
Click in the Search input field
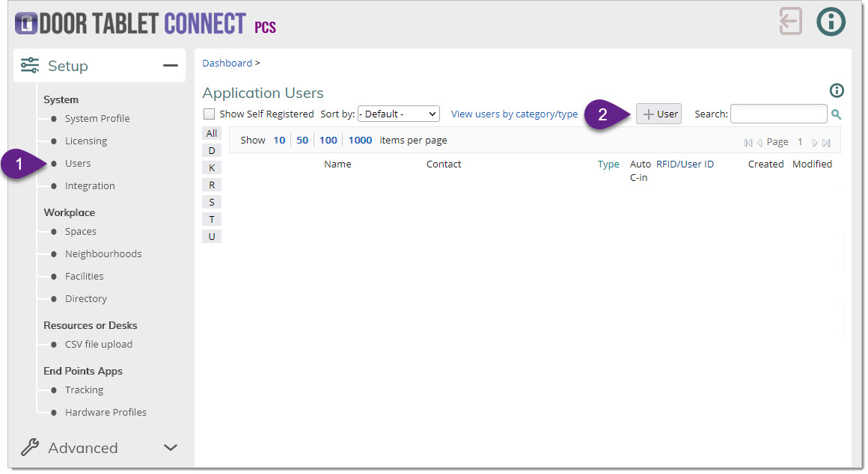click(x=778, y=114)
